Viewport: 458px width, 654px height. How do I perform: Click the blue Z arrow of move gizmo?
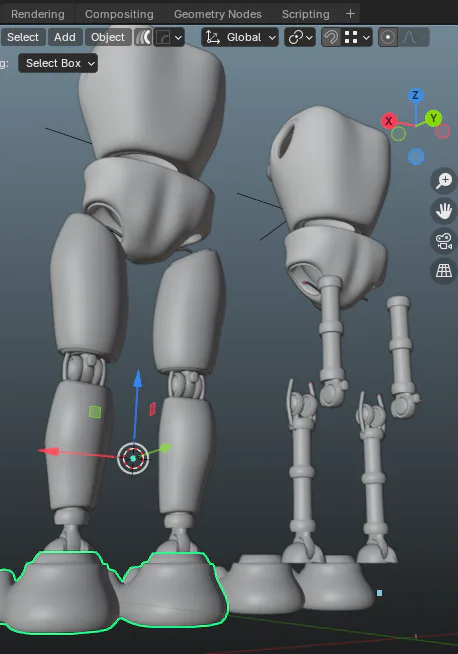[x=137, y=377]
